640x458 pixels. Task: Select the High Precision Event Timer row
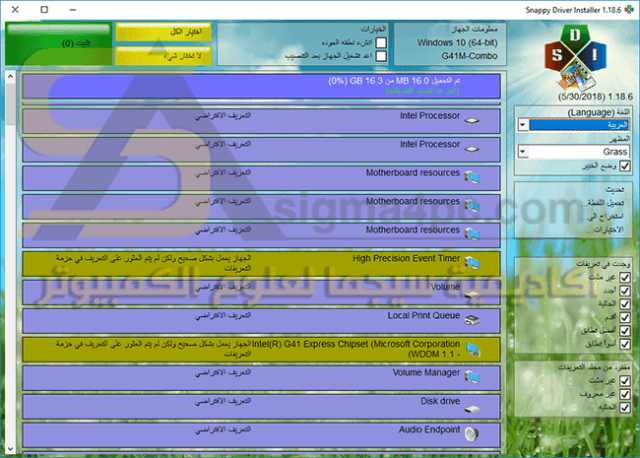[x=261, y=263]
